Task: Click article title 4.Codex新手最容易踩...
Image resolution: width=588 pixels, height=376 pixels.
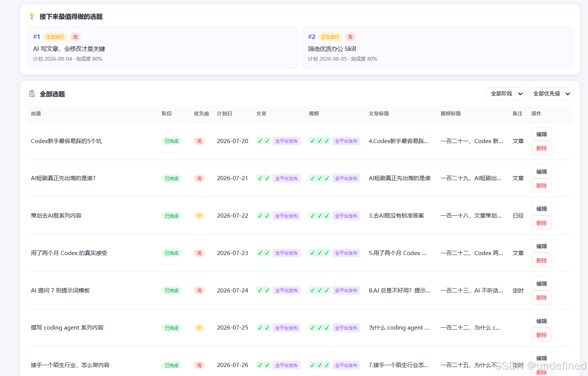Action: [399, 141]
